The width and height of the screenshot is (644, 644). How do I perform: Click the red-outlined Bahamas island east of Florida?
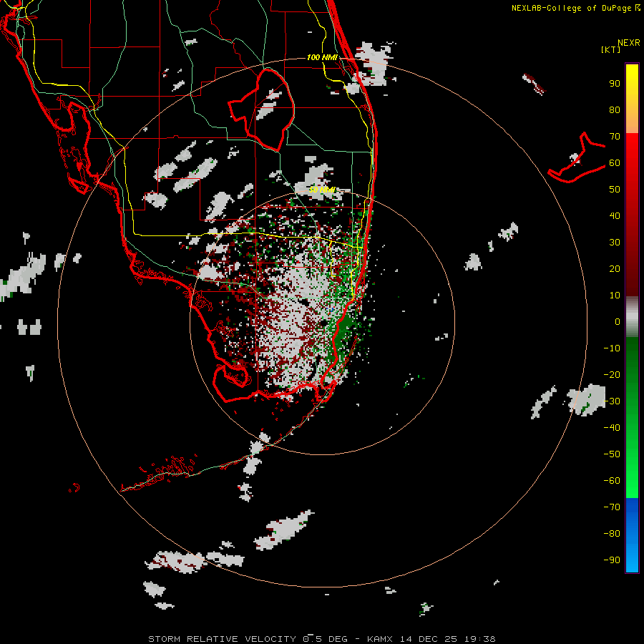pos(577,158)
